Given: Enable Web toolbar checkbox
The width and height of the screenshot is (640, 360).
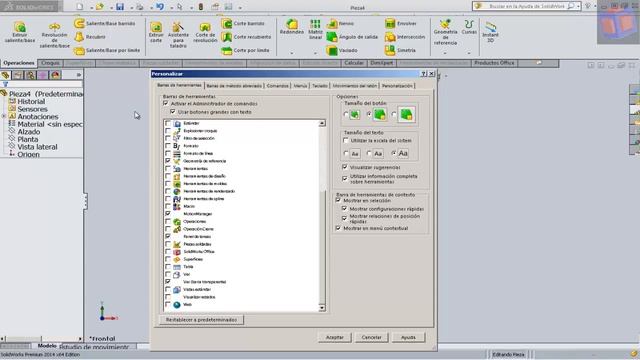Looking at the screenshot, I should [x=168, y=304].
